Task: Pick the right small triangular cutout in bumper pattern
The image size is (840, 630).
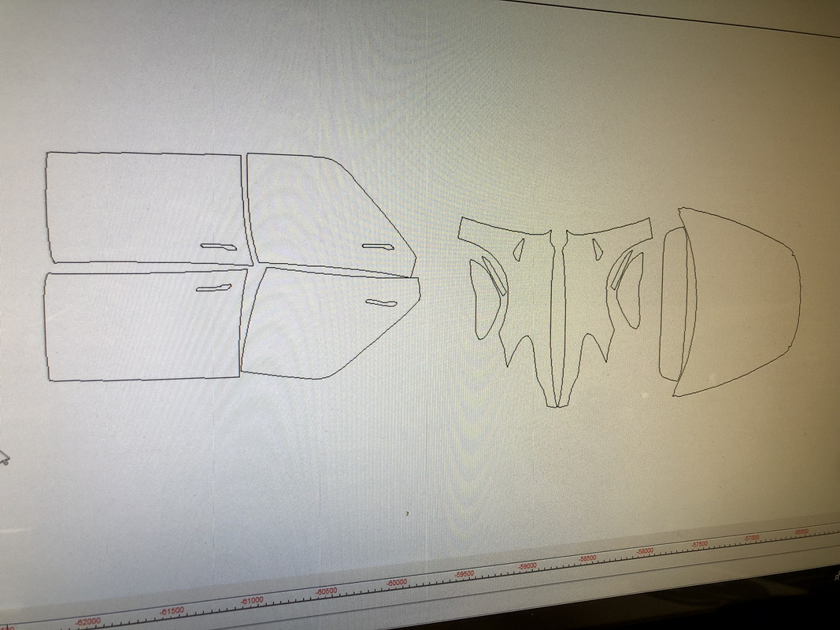Action: pos(598,249)
